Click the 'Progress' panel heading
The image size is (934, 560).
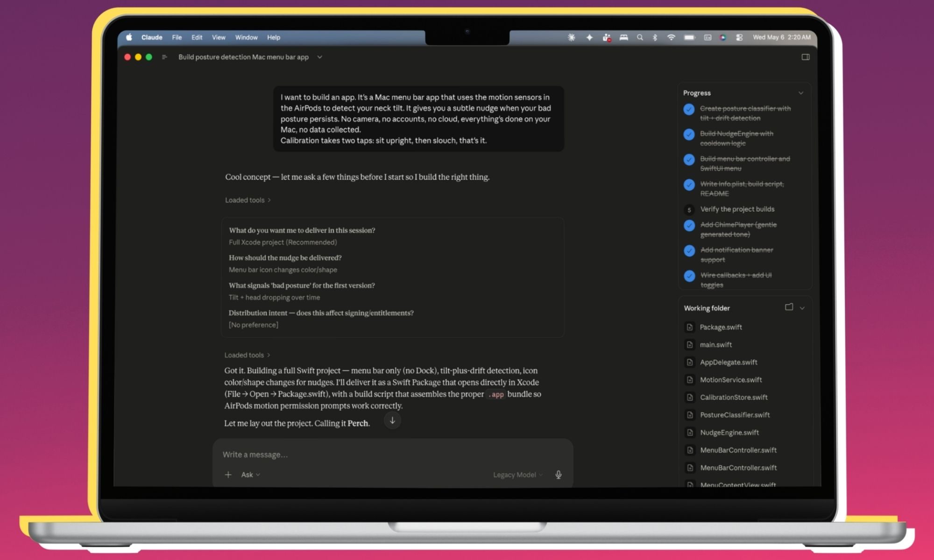point(697,93)
